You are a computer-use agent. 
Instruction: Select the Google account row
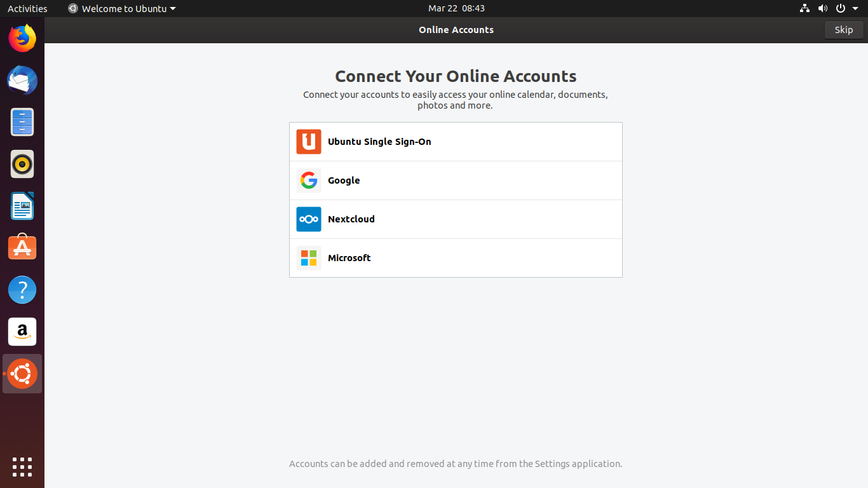456,180
